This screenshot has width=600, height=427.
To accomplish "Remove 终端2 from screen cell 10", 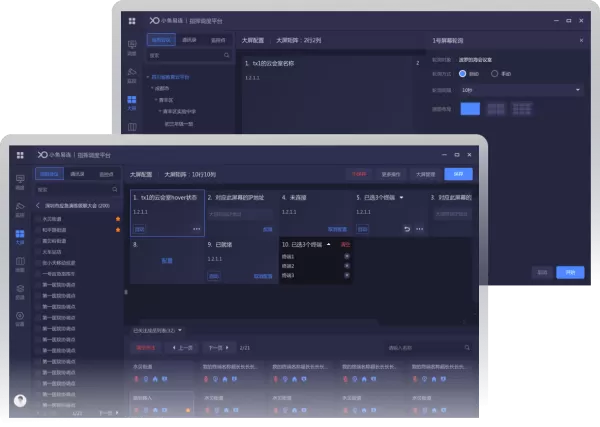I will 347,266.
